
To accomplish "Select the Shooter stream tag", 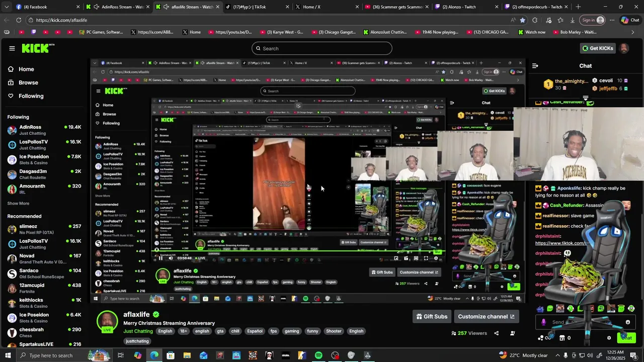I will coord(334,331).
